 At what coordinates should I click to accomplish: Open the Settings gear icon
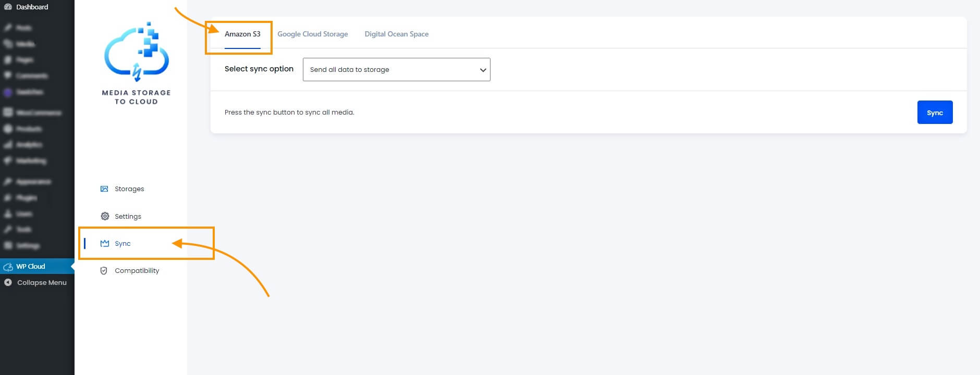tap(105, 216)
